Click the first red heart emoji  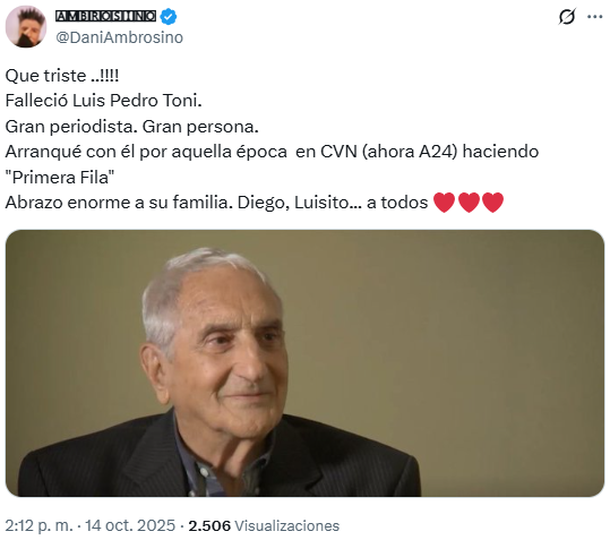444,203
